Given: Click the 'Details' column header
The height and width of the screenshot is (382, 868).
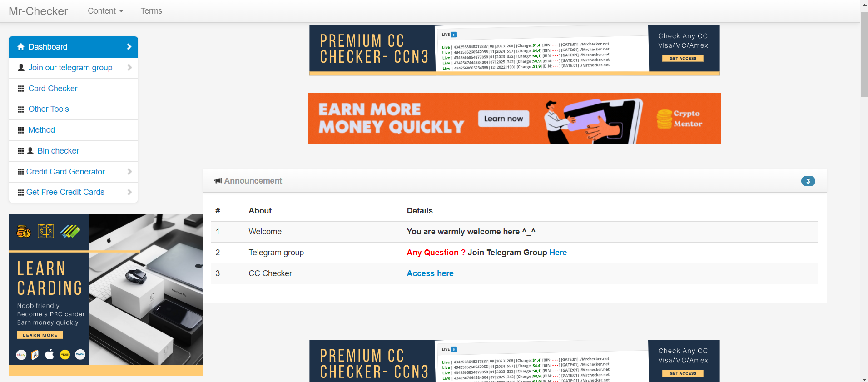Looking at the screenshot, I should click(420, 211).
